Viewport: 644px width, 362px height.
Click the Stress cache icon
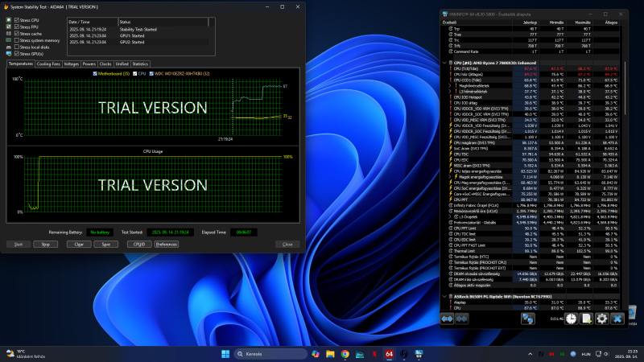tap(9, 34)
